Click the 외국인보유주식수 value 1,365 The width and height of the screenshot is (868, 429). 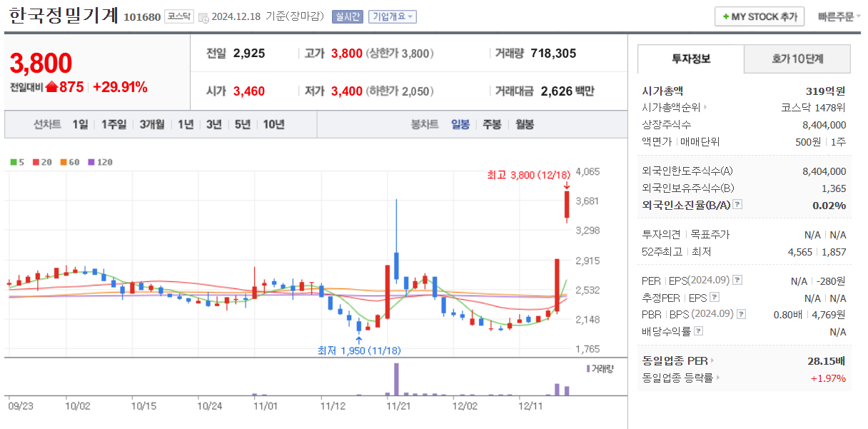(x=834, y=188)
